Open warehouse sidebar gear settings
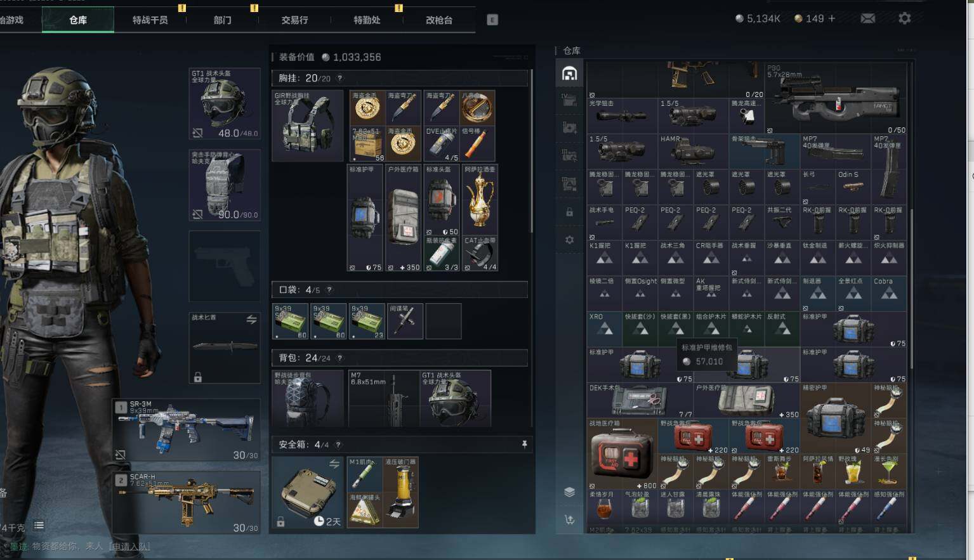This screenshot has height=560, width=974. pyautogui.click(x=569, y=240)
